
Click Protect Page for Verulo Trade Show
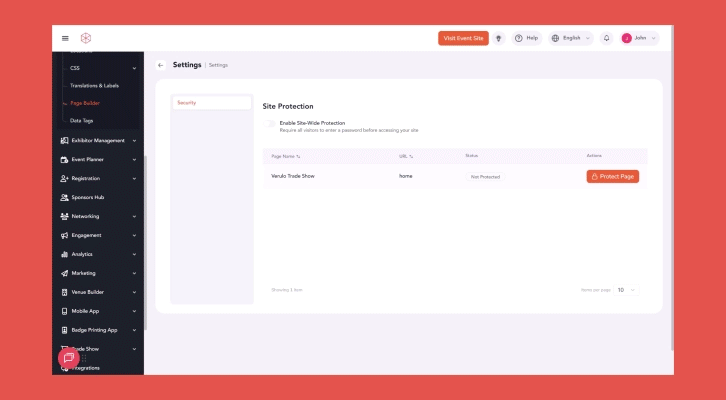pyautogui.click(x=613, y=177)
